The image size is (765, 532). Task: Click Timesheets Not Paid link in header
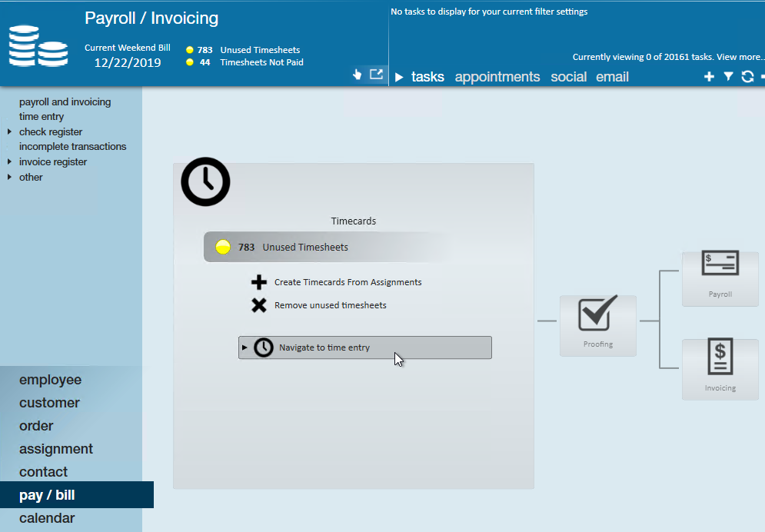pyautogui.click(x=261, y=62)
